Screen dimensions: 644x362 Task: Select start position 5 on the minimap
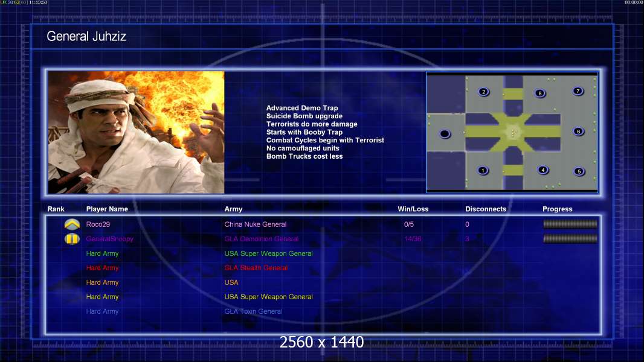click(x=579, y=171)
